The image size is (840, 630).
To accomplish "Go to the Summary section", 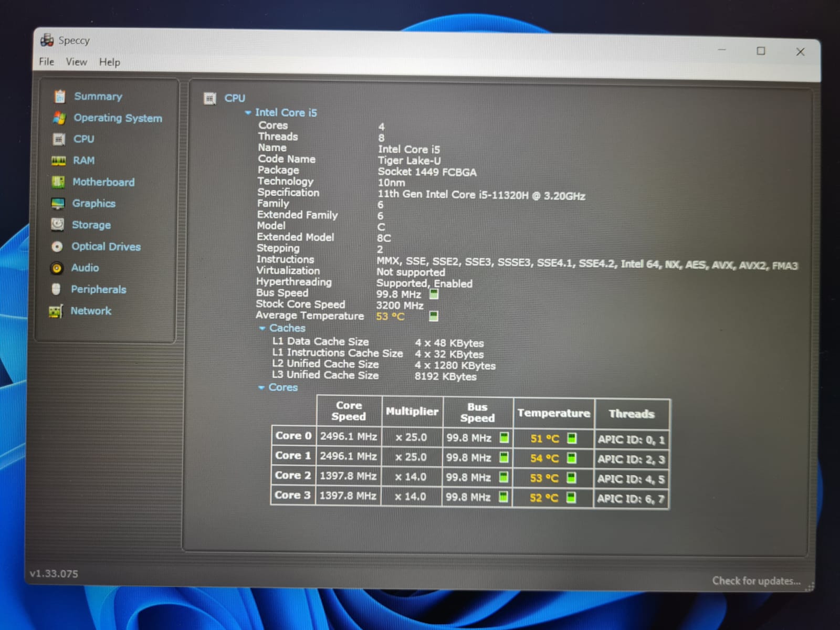I will [98, 97].
